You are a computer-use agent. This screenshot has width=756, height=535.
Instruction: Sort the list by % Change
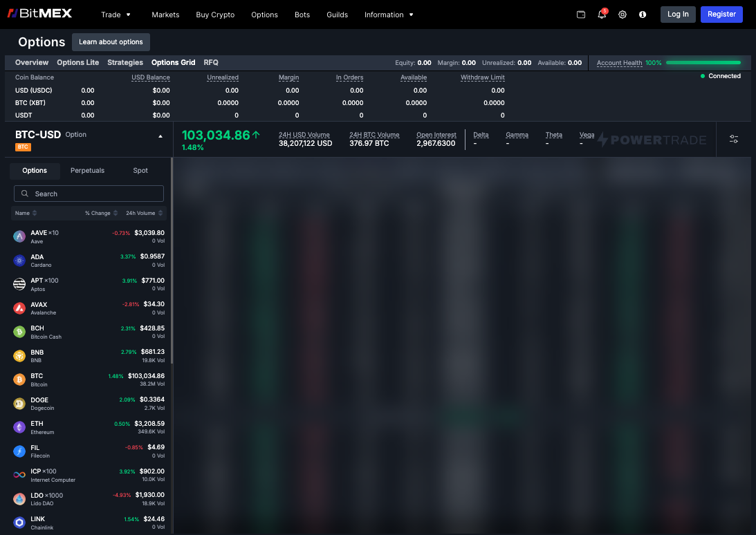(x=101, y=213)
